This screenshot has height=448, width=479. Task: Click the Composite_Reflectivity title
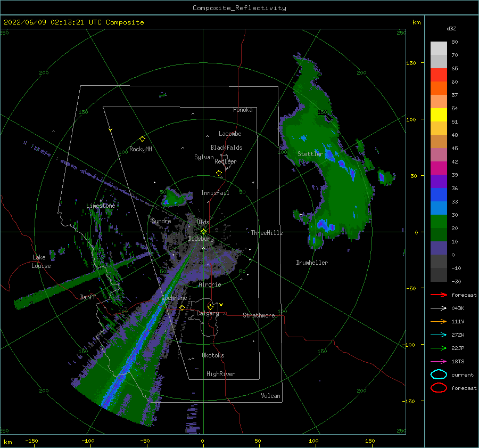[x=240, y=8]
